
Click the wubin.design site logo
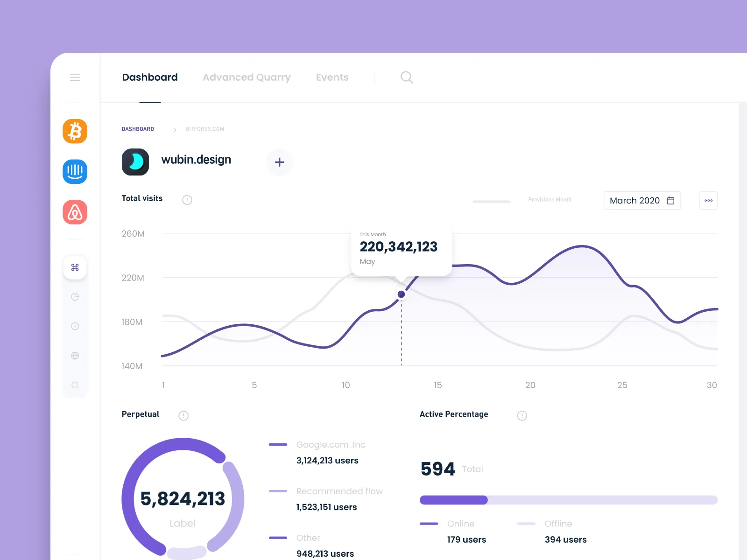coord(135,162)
